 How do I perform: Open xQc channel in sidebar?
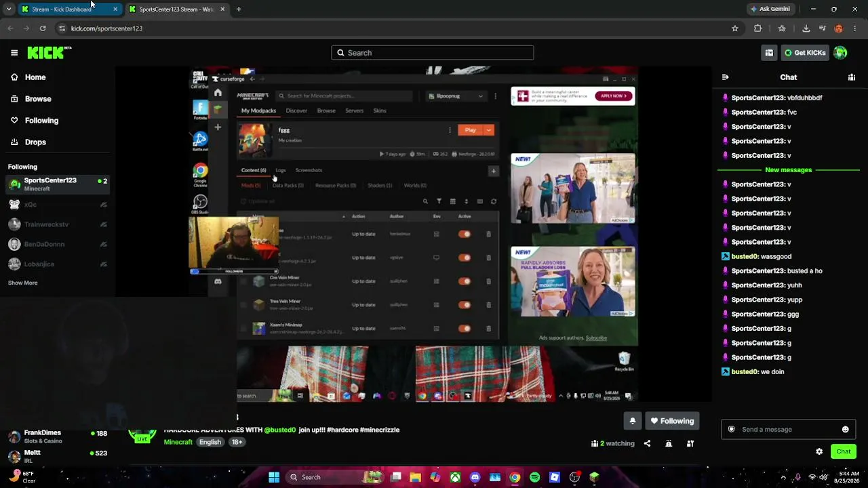coord(57,205)
